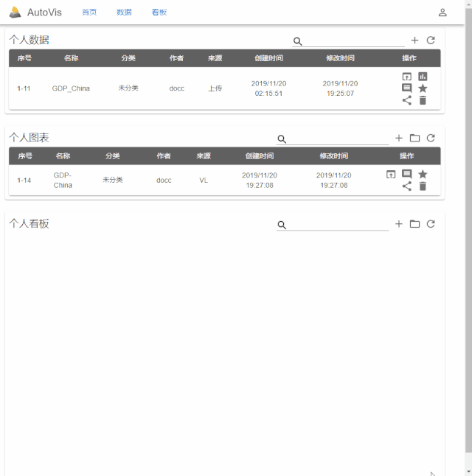Viewport: 472px width, 476px height.
Task: Click the page vertical scrollbar
Action: [468, 231]
